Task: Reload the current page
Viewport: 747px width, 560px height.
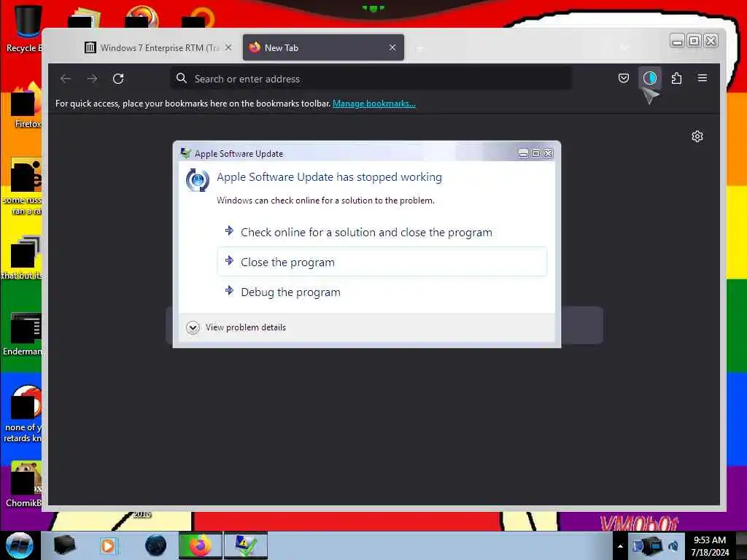Action: (118, 79)
